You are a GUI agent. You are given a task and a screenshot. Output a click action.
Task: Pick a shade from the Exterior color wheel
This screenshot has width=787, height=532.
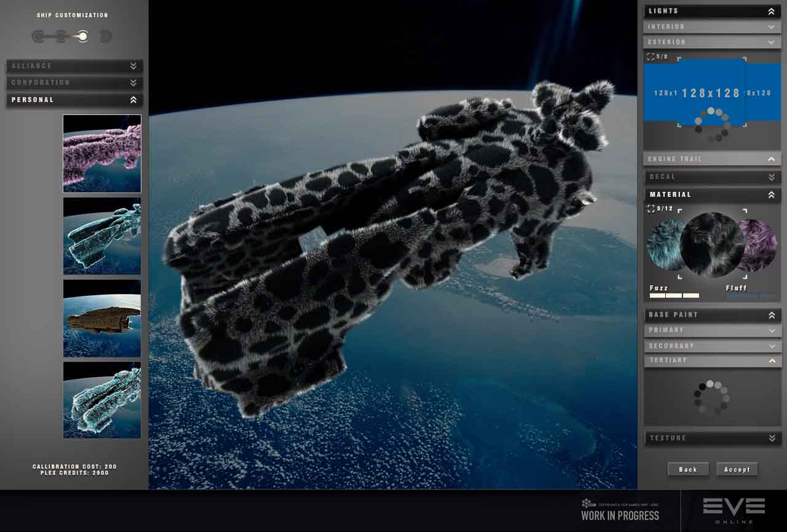(711, 125)
